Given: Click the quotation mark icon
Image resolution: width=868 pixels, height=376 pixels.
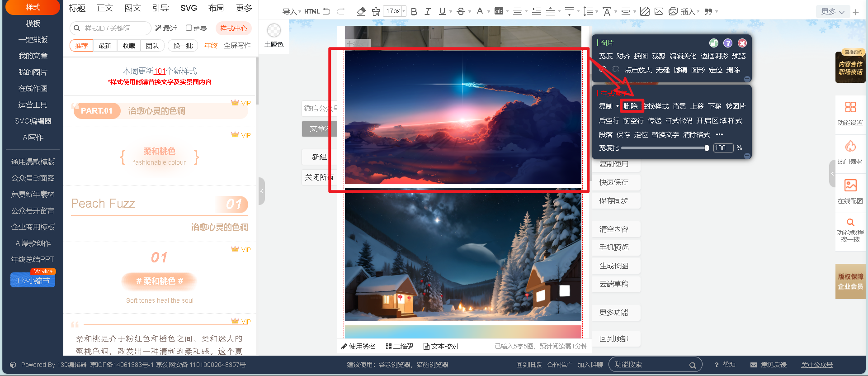Looking at the screenshot, I should pos(708,11).
